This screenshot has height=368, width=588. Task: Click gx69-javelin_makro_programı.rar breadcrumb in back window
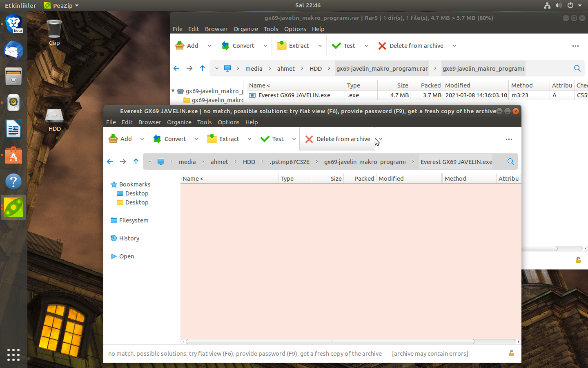coord(382,69)
